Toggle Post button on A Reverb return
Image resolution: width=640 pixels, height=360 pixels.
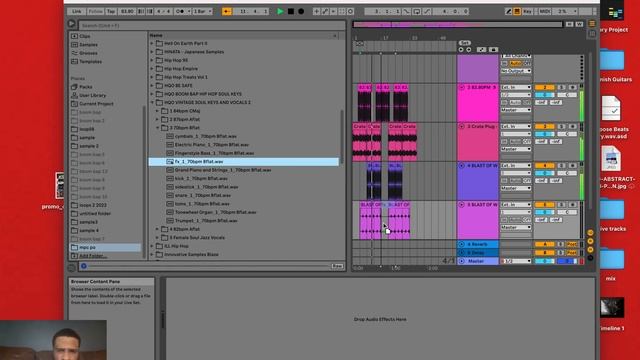(572, 244)
